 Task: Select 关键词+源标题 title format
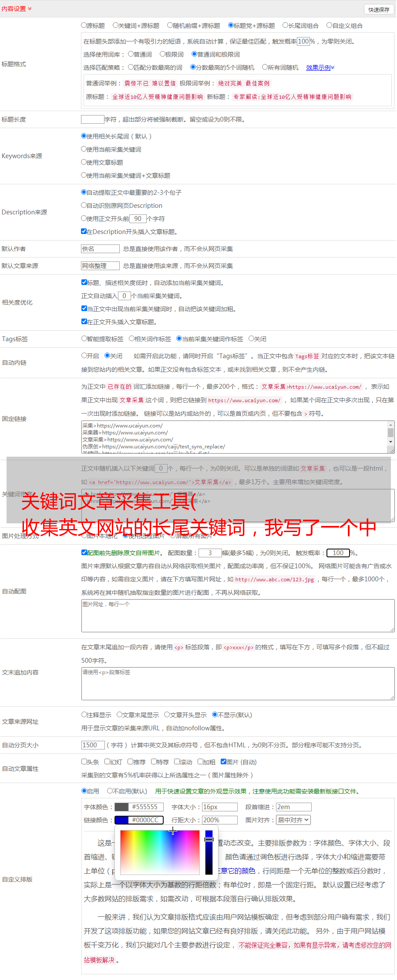[115, 25]
